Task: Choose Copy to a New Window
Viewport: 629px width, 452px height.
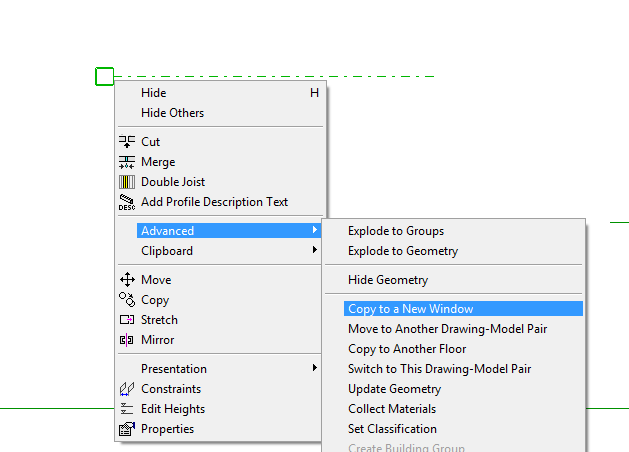Action: [410, 309]
